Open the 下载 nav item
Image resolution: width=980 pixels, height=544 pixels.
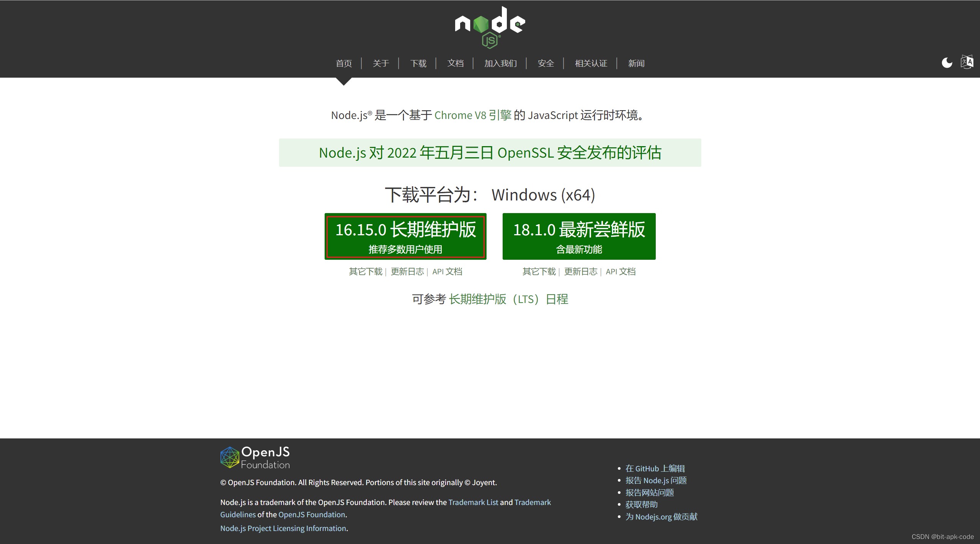click(418, 64)
